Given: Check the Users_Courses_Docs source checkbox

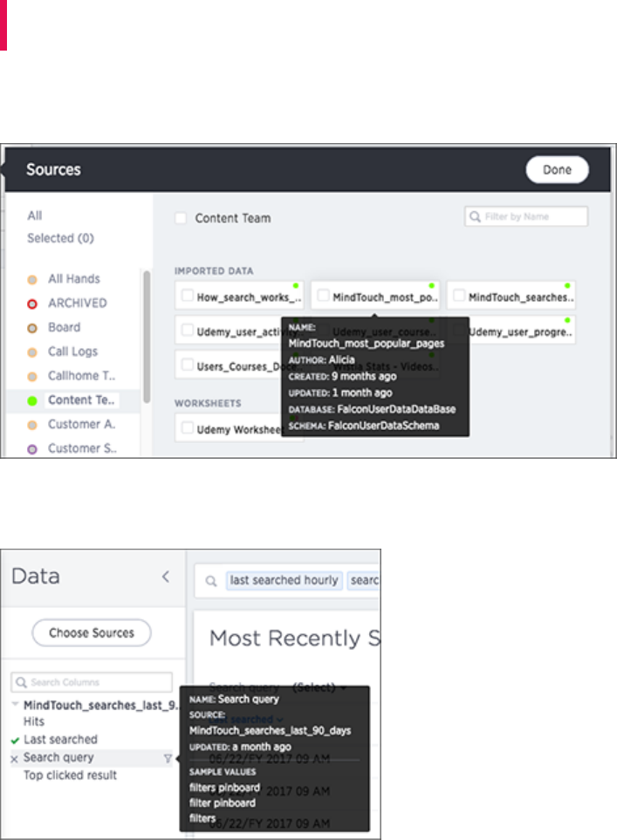Looking at the screenshot, I should coord(187,365).
